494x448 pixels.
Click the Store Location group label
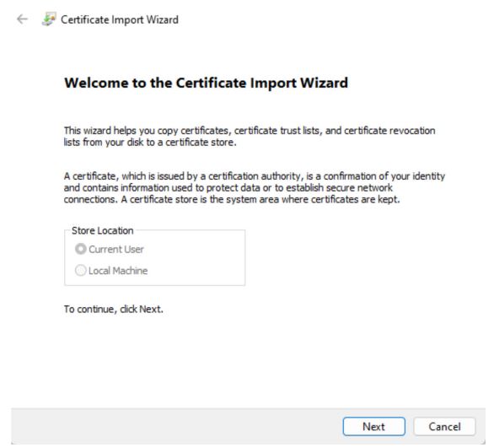point(102,230)
